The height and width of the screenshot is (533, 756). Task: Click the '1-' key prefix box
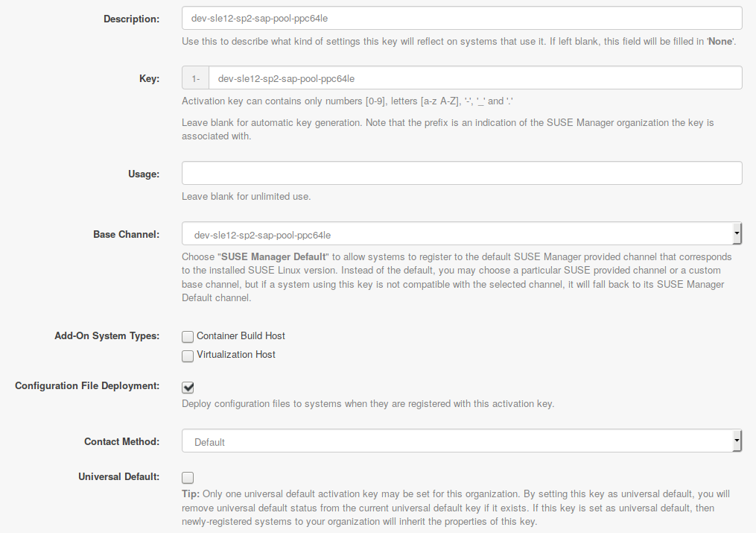coord(195,78)
